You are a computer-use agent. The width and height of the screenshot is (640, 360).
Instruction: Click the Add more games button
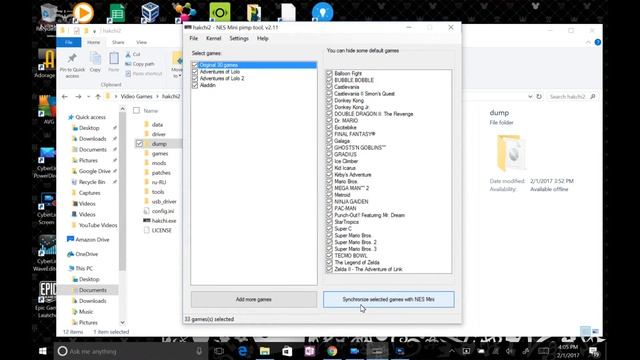click(253, 300)
